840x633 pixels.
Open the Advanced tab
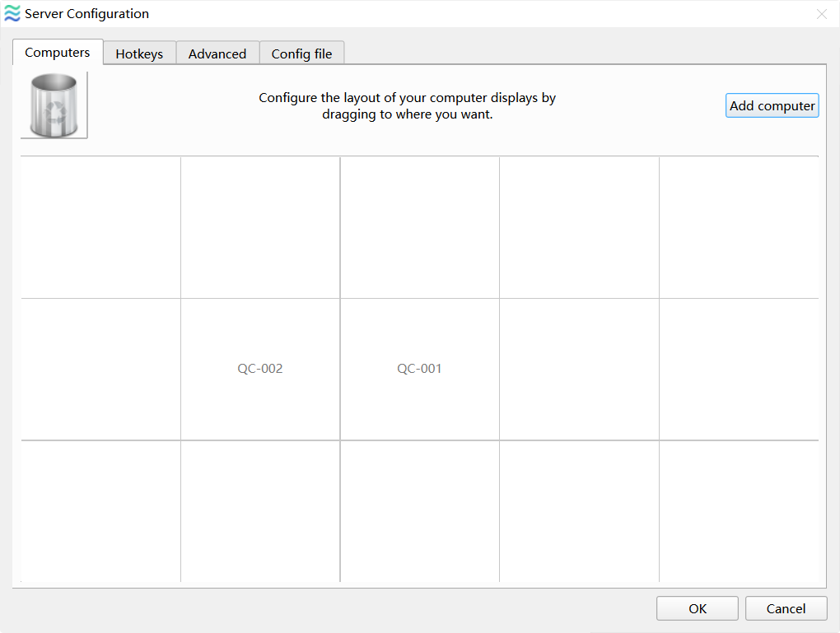point(217,54)
